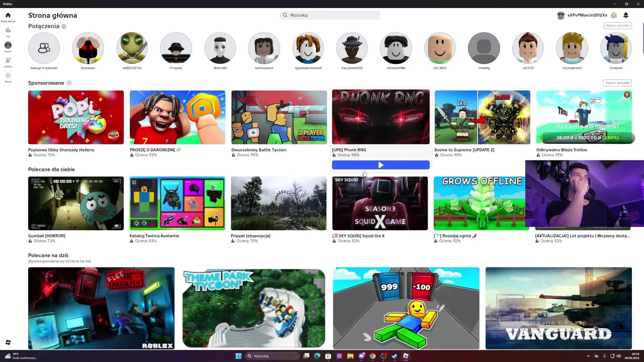Open the Roblox icon in the taskbar
The image size is (644, 362).
pos(406,356)
